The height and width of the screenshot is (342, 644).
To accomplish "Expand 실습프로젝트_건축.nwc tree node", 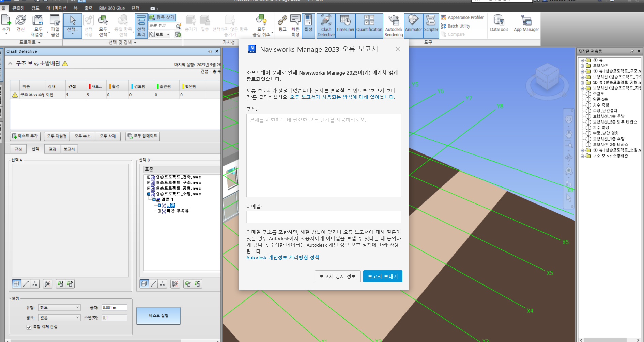I will tap(149, 177).
